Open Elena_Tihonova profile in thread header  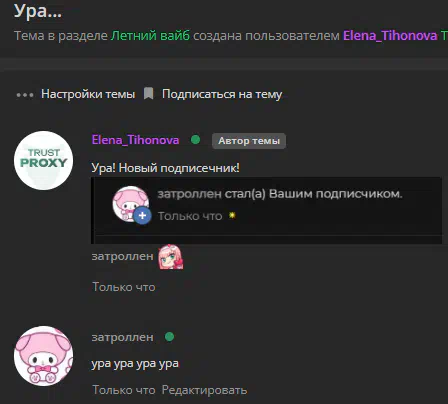390,35
